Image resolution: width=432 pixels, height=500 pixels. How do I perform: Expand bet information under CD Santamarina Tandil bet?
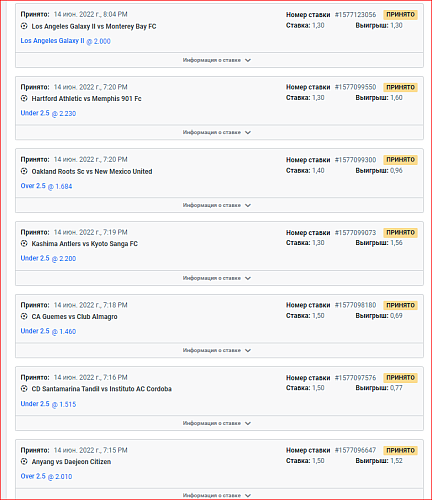click(x=219, y=423)
